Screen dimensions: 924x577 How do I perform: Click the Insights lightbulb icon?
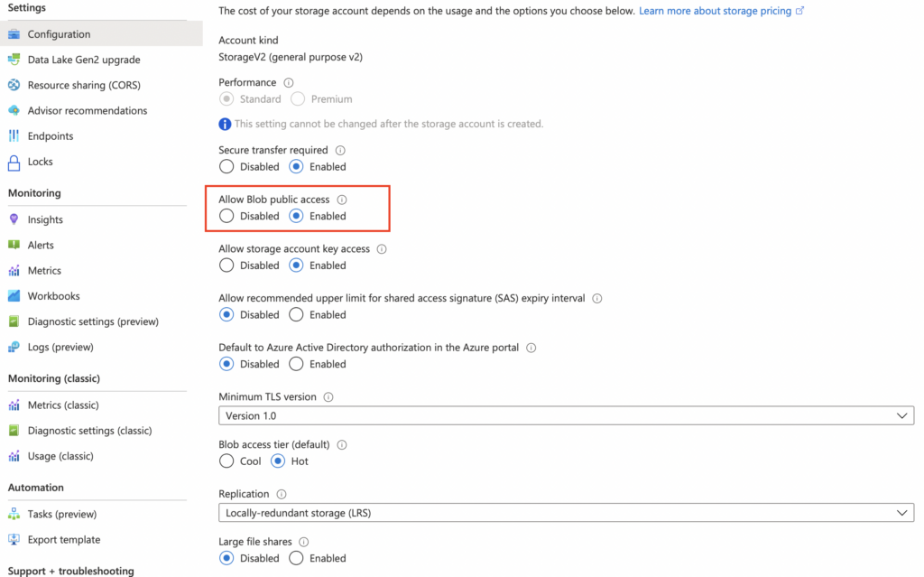(14, 219)
